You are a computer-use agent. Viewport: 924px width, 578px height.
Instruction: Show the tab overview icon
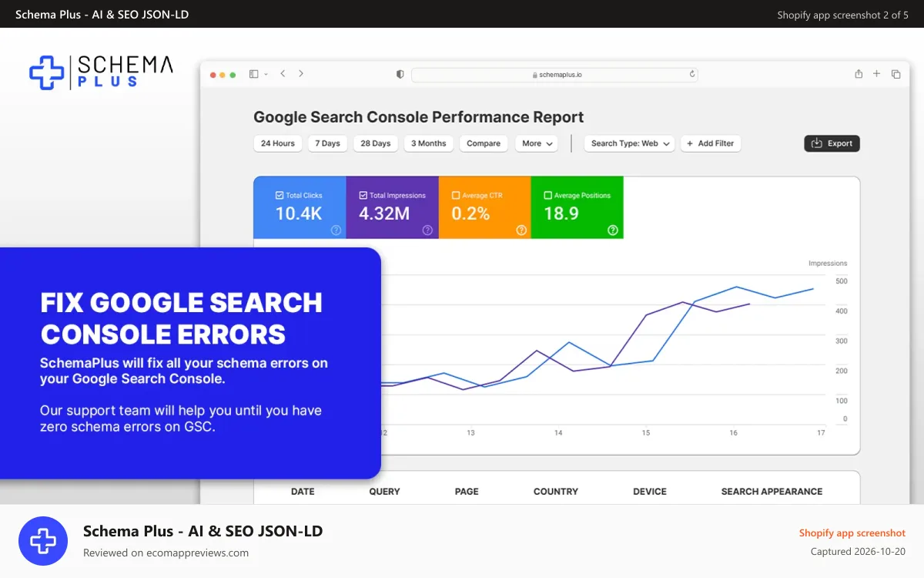896,74
